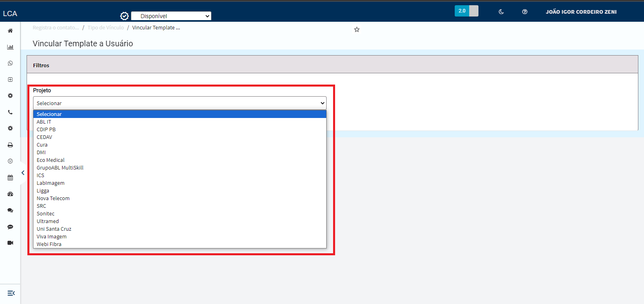Go to Registra o contato breadcrumb

tap(56, 28)
